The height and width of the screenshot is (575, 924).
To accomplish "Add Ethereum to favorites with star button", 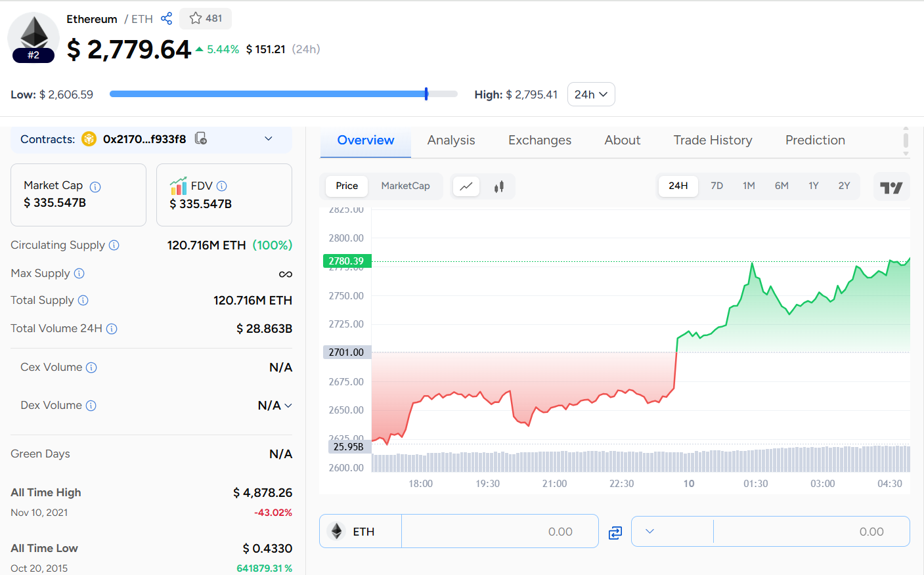I will (206, 18).
